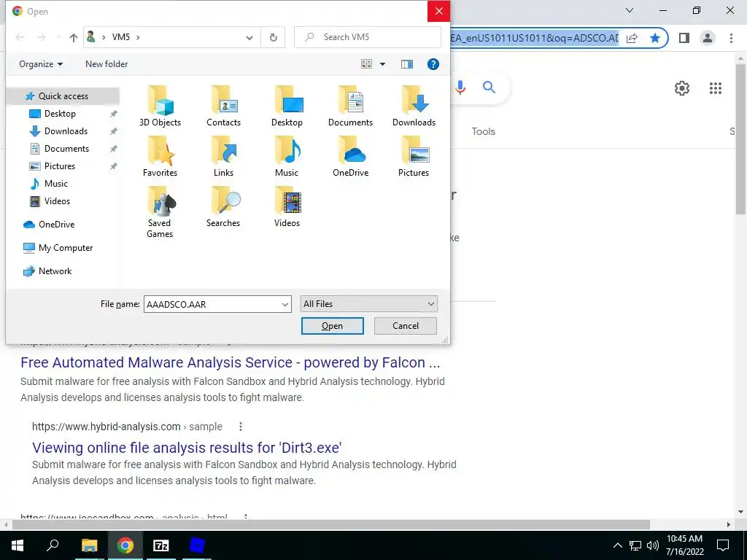Expand the view options dropdown arrow
The height and width of the screenshot is (560, 747).
pos(382,64)
